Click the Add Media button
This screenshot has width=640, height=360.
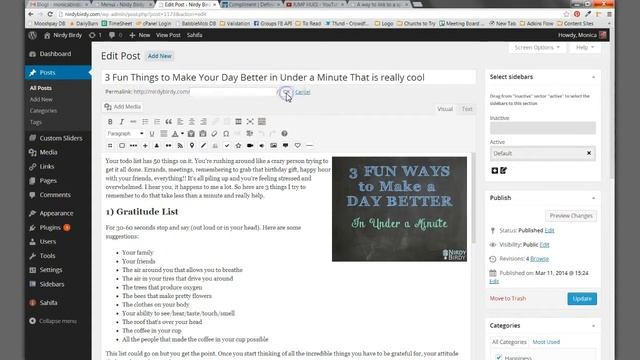click(122, 107)
